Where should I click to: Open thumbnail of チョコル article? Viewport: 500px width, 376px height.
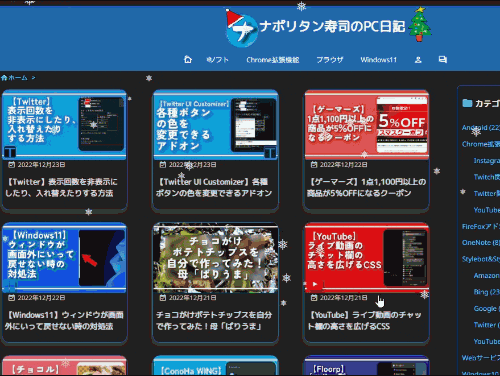coord(64,366)
